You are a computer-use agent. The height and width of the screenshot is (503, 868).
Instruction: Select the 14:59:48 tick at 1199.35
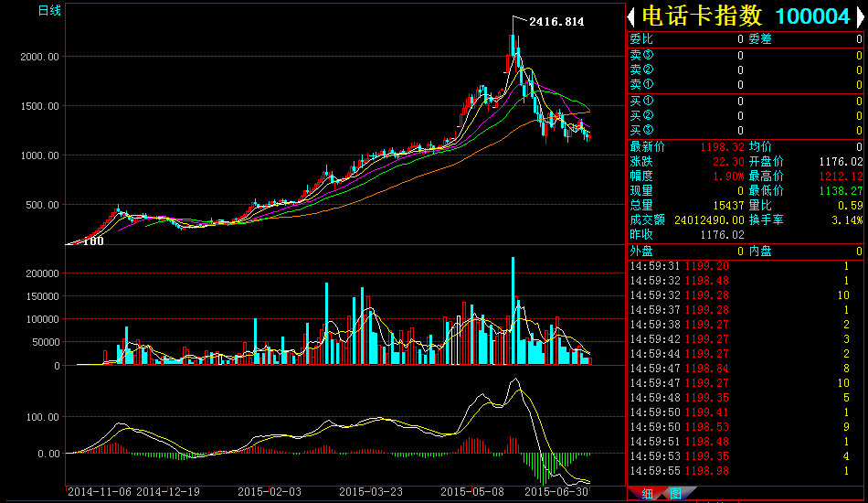point(746,398)
